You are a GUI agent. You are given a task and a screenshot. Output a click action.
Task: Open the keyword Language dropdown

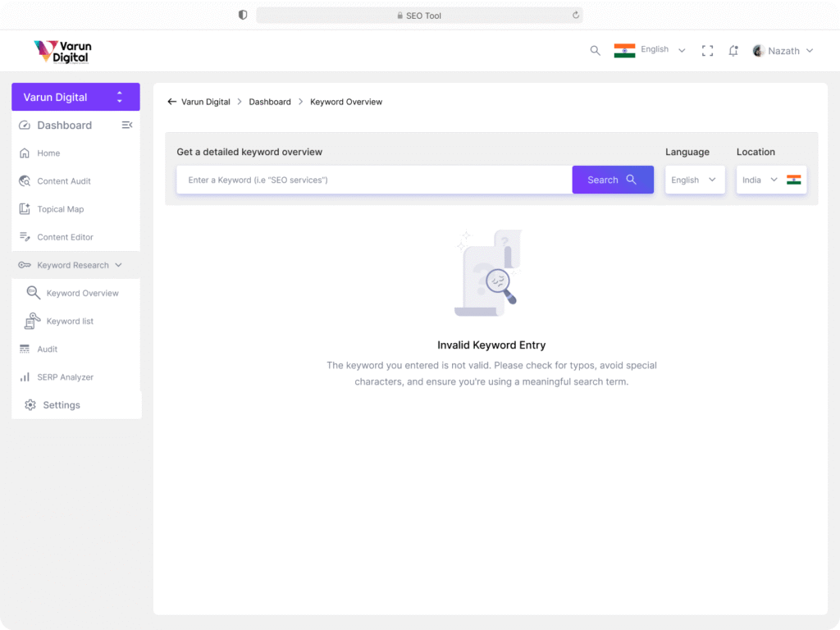694,180
